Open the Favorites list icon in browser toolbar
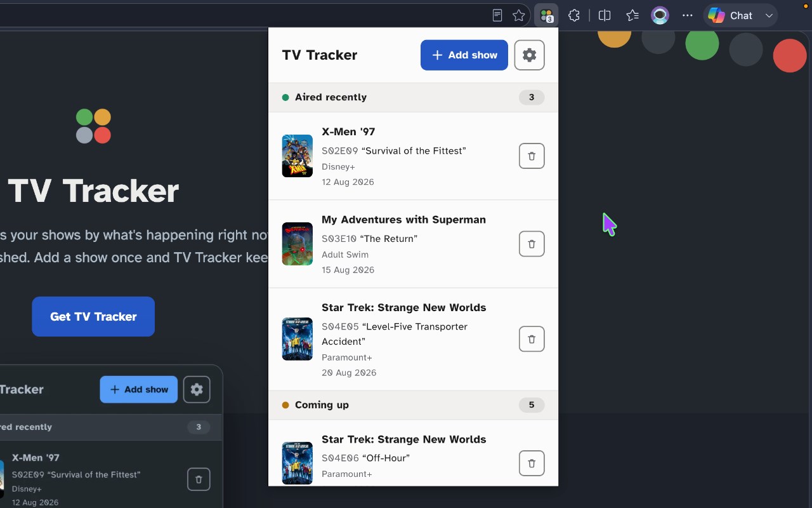The height and width of the screenshot is (508, 812). [x=632, y=16]
